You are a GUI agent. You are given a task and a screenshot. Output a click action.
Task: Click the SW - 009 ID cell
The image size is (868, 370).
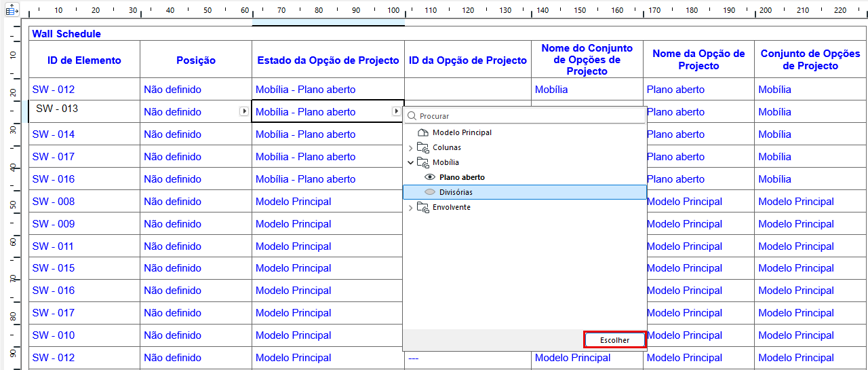tap(84, 223)
